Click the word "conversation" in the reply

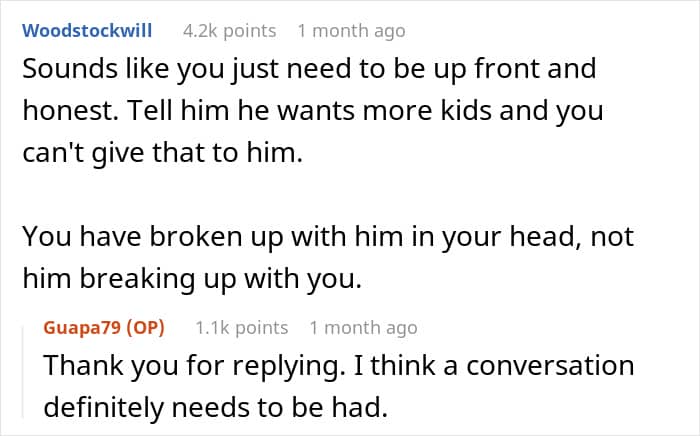tap(550, 365)
